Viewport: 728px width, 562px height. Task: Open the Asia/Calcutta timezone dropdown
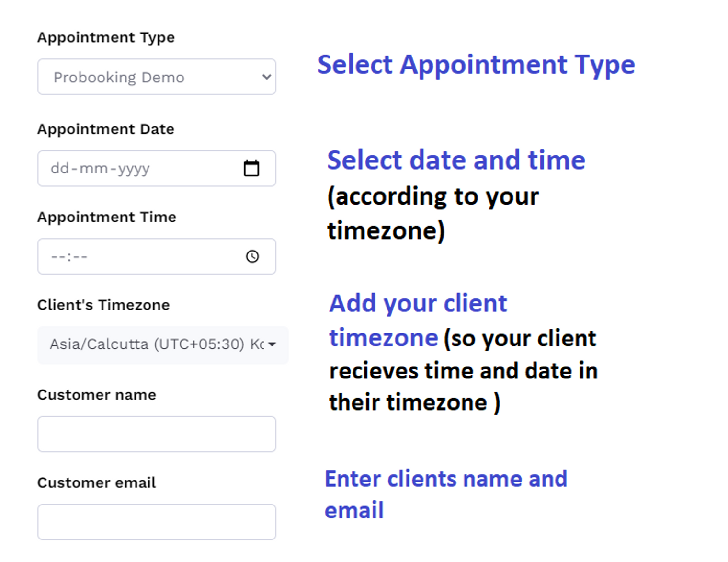(x=163, y=344)
